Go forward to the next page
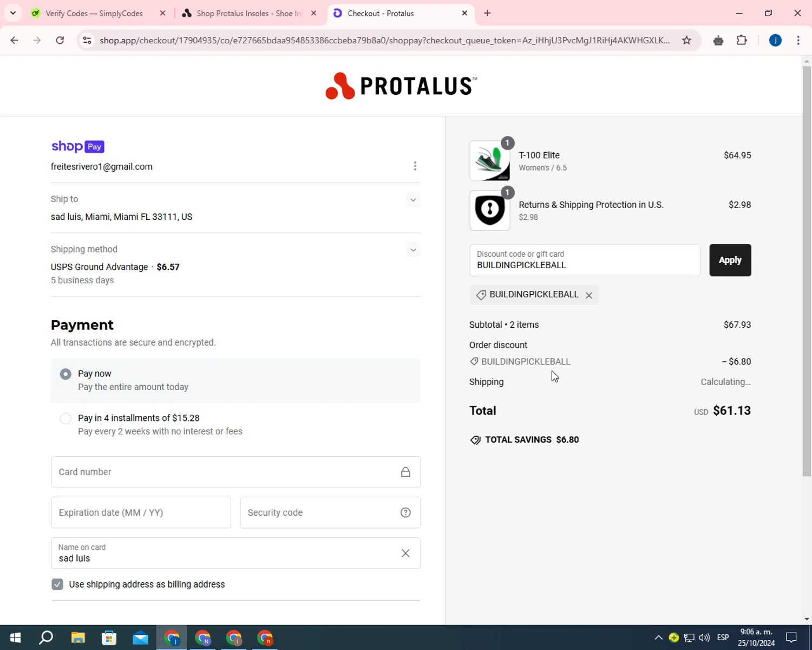The width and height of the screenshot is (812, 650). (x=37, y=40)
